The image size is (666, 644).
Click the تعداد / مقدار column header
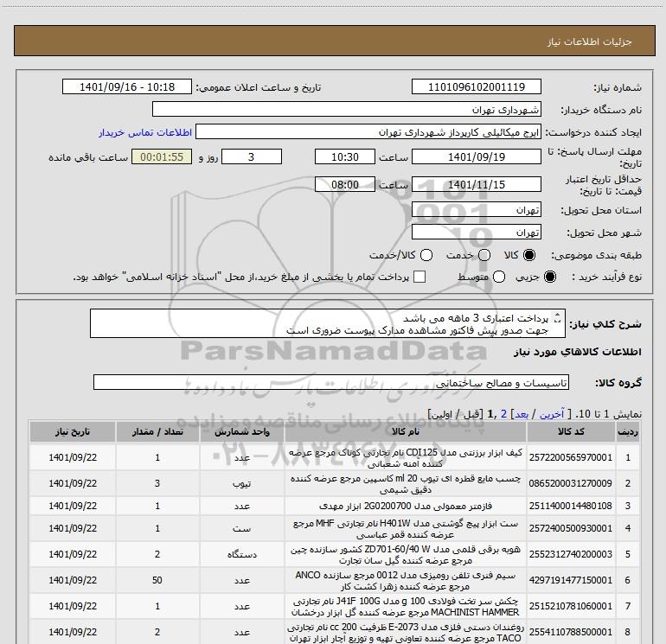[157, 431]
